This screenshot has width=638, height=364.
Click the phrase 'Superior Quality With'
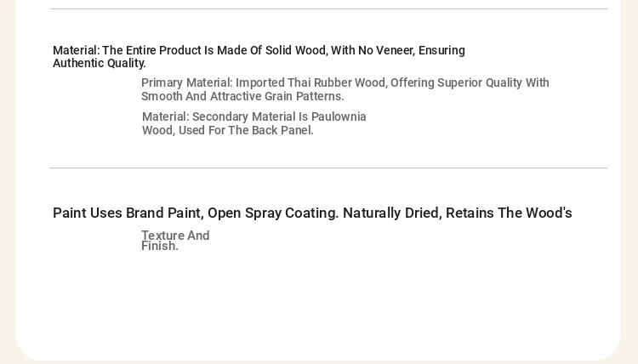pyautogui.click(x=493, y=82)
